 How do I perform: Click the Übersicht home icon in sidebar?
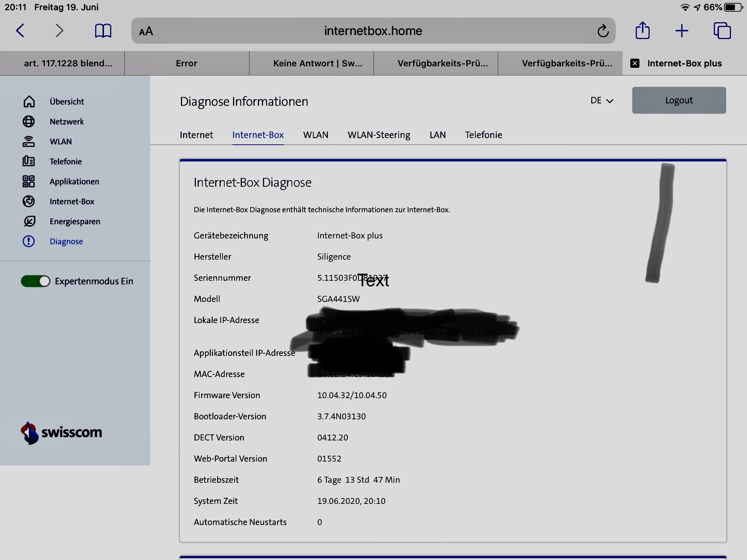click(x=29, y=101)
